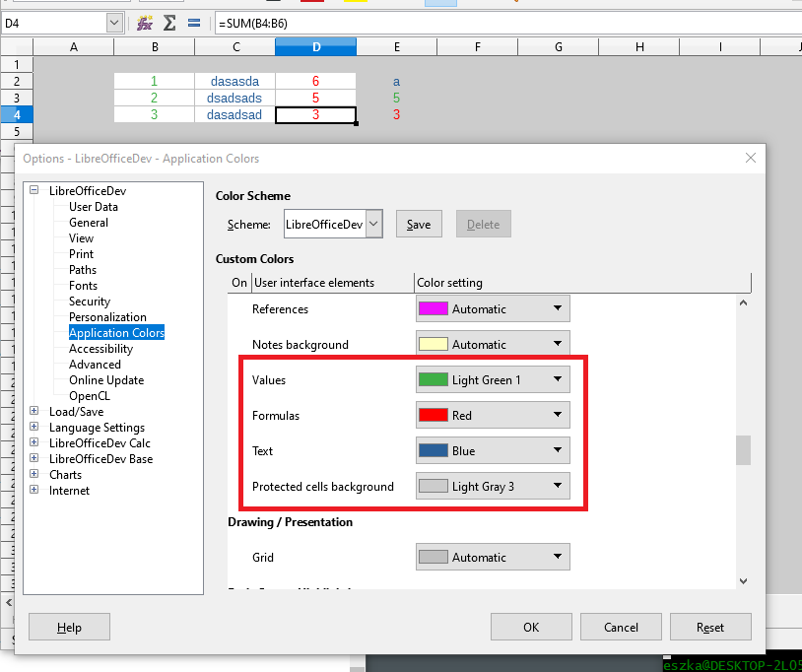Expand the Internet tree node
Image resolution: width=802 pixels, height=672 pixels.
pyautogui.click(x=35, y=490)
